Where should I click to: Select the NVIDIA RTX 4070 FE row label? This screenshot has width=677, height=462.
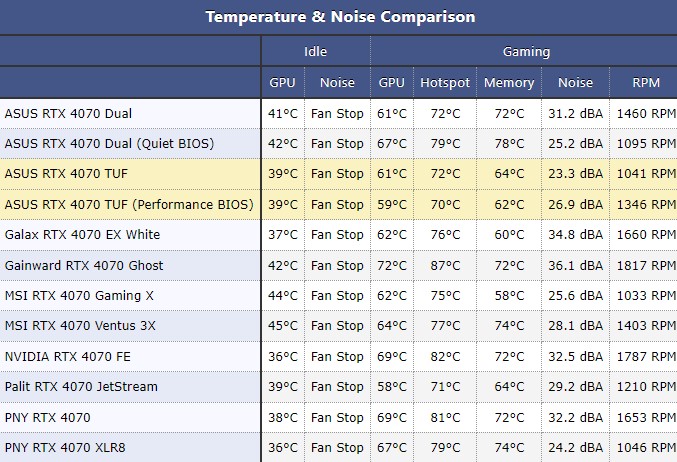point(68,356)
